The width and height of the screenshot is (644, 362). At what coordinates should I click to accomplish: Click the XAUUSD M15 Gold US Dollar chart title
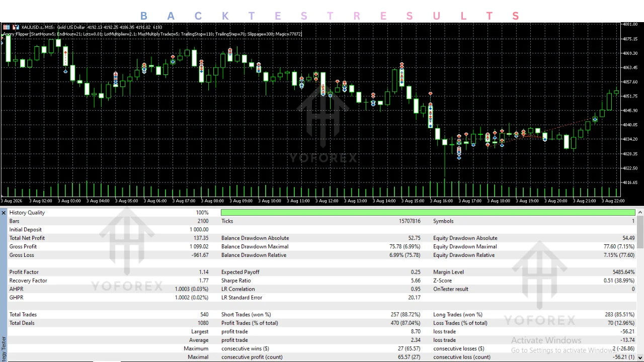pos(92,27)
